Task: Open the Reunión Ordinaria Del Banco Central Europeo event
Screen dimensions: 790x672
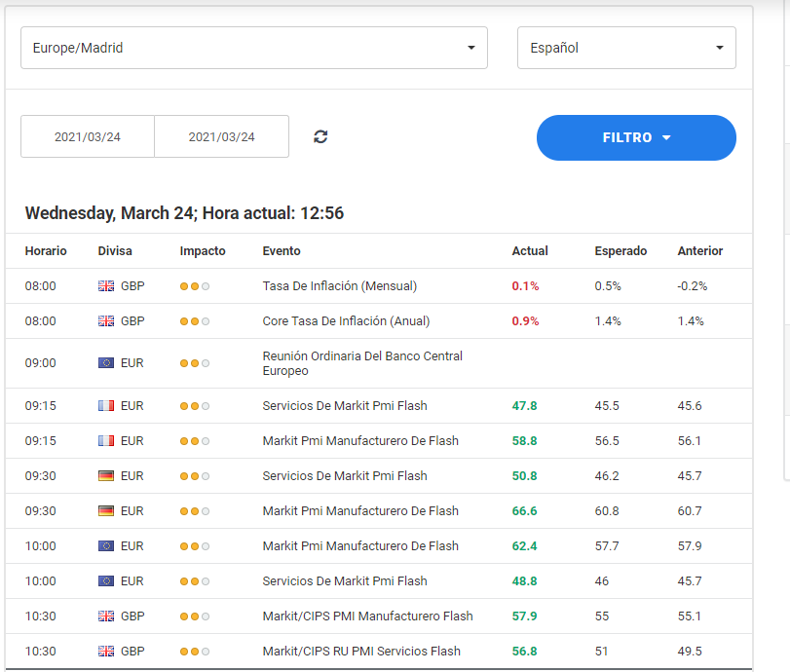Action: pos(362,363)
